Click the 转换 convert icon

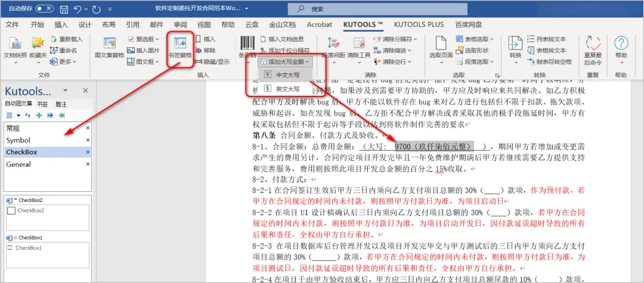[x=515, y=44]
